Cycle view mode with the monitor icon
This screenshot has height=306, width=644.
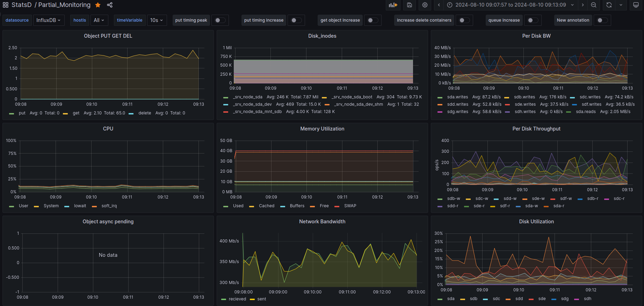(636, 5)
